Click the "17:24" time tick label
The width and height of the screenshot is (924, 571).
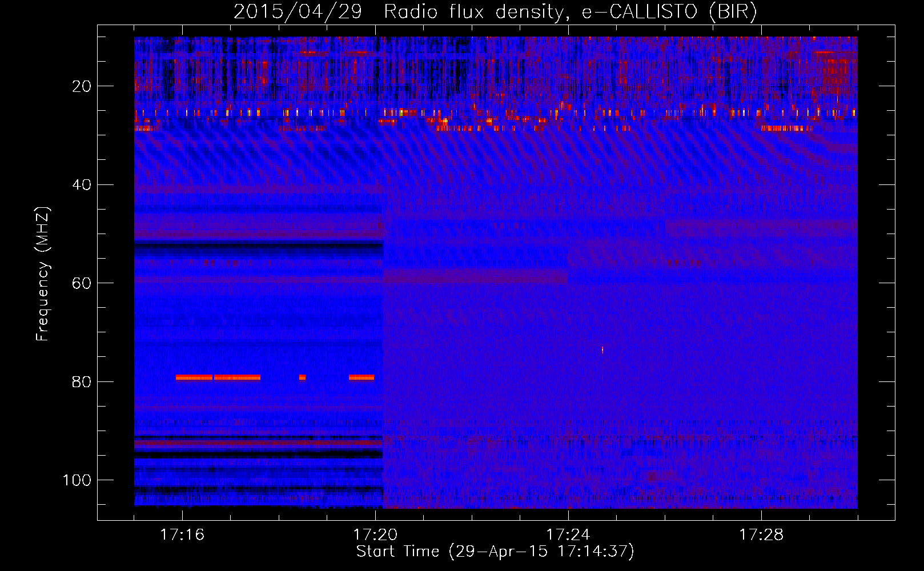pyautogui.click(x=568, y=535)
